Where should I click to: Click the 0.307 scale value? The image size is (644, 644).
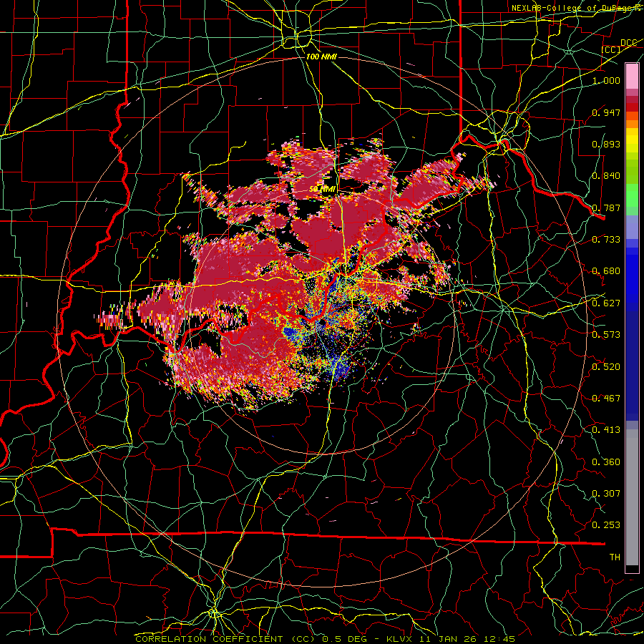(x=606, y=494)
